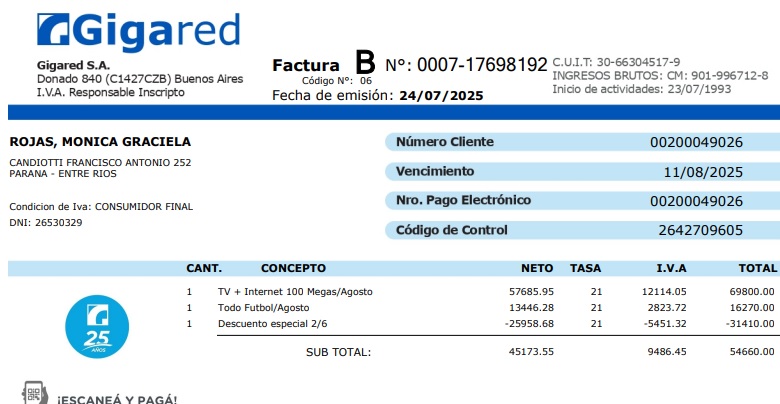
Task: Select the TV + Internet 100 Megas/Agosto row
Action: pyautogui.click(x=295, y=291)
